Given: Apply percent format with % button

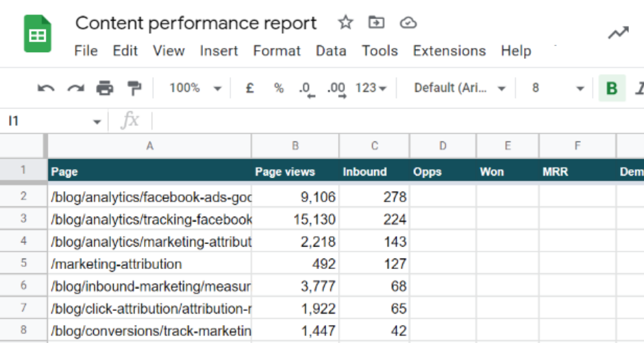Looking at the screenshot, I should click(278, 88).
